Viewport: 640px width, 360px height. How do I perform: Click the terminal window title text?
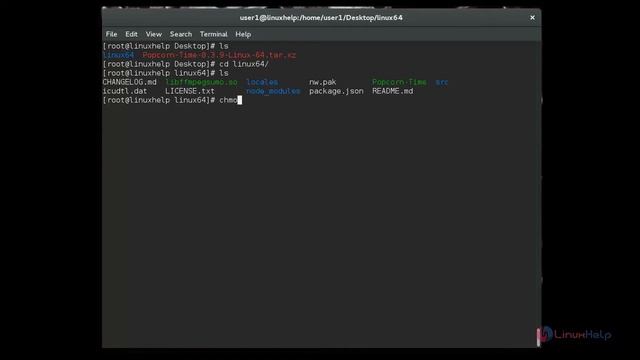321,18
